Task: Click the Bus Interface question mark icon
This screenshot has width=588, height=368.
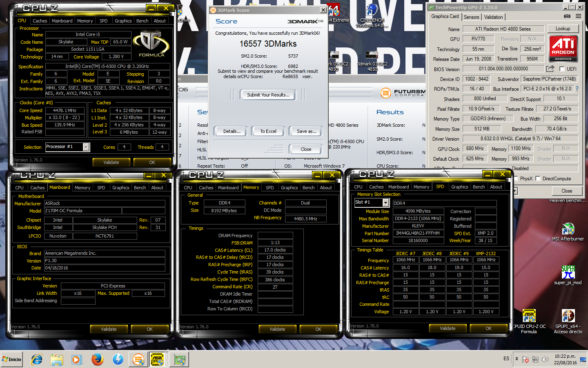Action: pos(577,88)
